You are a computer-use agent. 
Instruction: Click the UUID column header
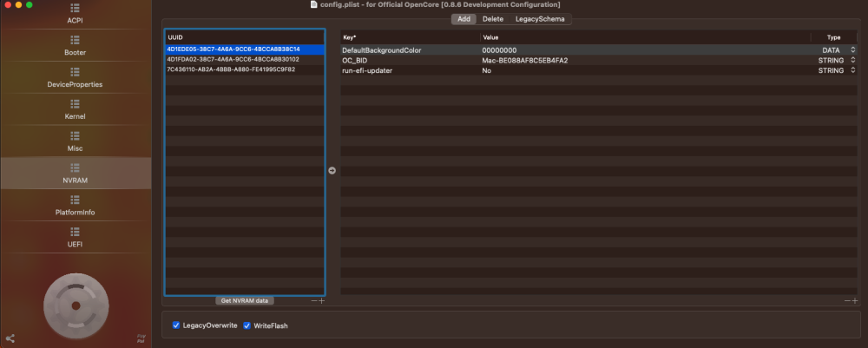point(245,37)
